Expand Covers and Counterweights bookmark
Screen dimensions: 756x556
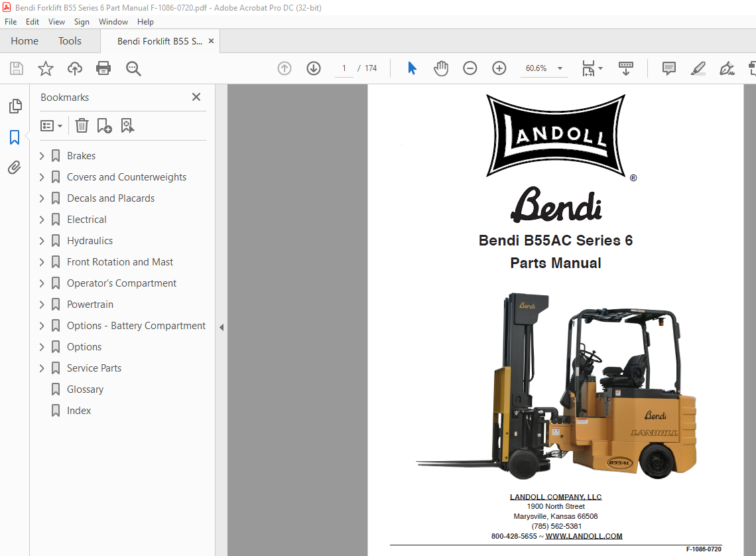coord(42,177)
